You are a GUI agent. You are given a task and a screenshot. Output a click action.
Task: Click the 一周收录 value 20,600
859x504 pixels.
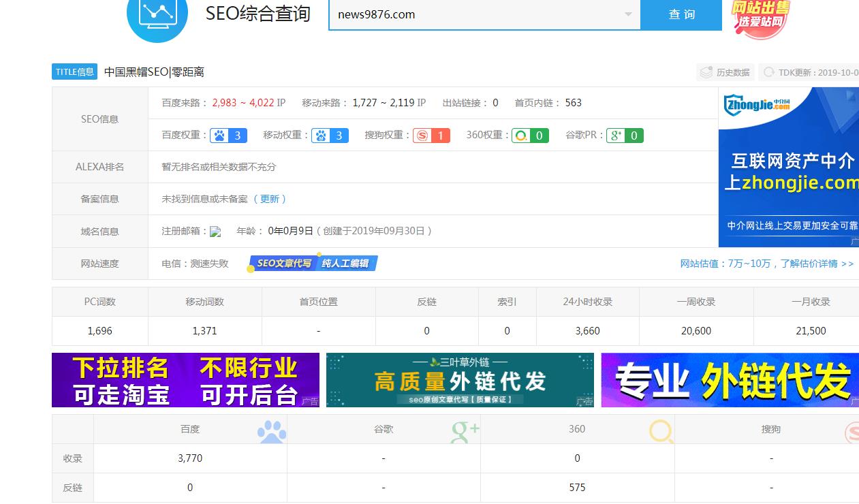(696, 331)
